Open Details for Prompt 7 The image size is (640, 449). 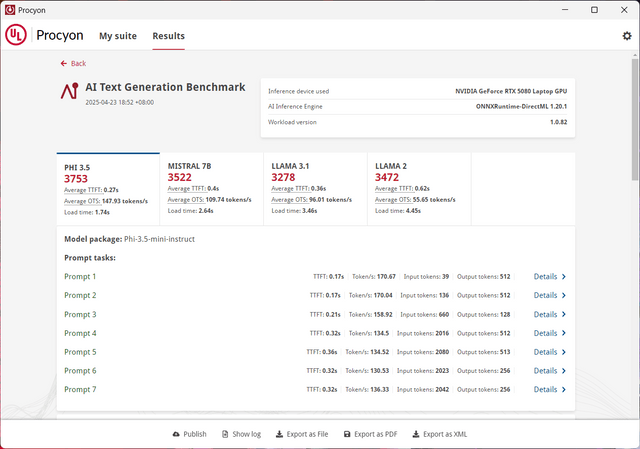click(549, 389)
